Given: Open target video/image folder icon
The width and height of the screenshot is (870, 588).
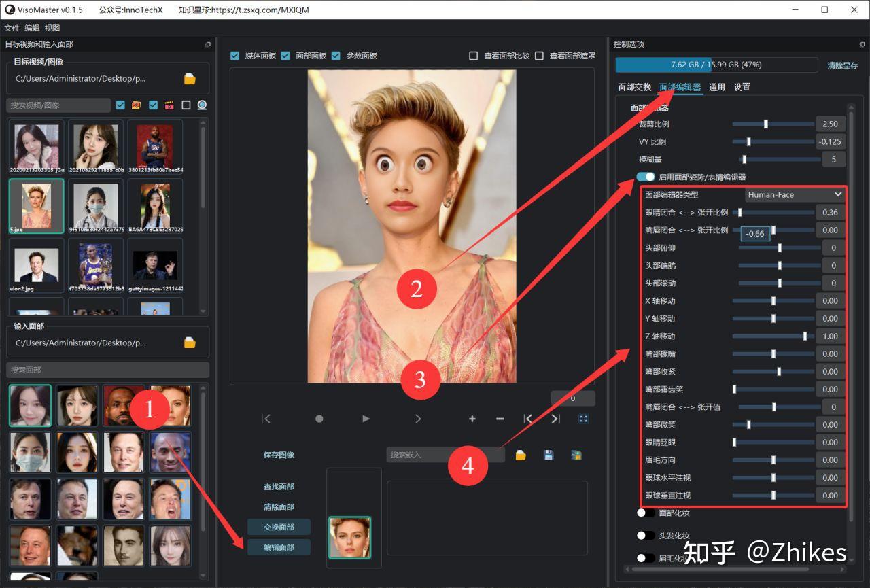Looking at the screenshot, I should [190, 79].
